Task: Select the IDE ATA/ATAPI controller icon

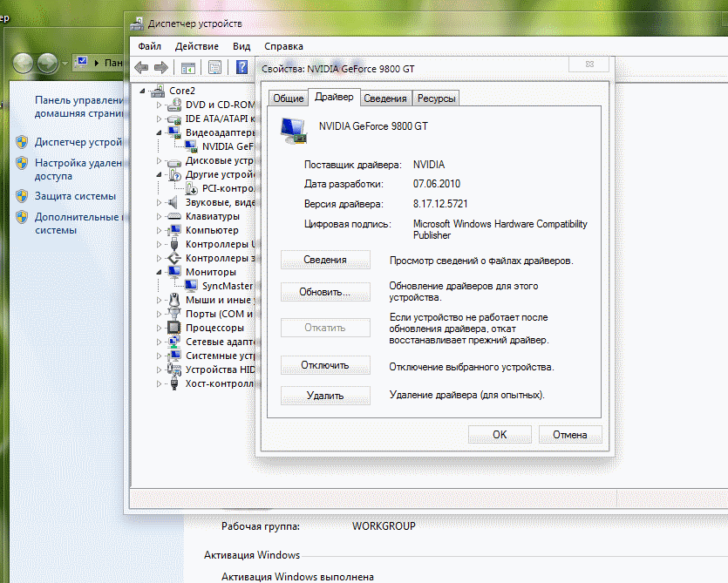Action: pyautogui.click(x=174, y=119)
